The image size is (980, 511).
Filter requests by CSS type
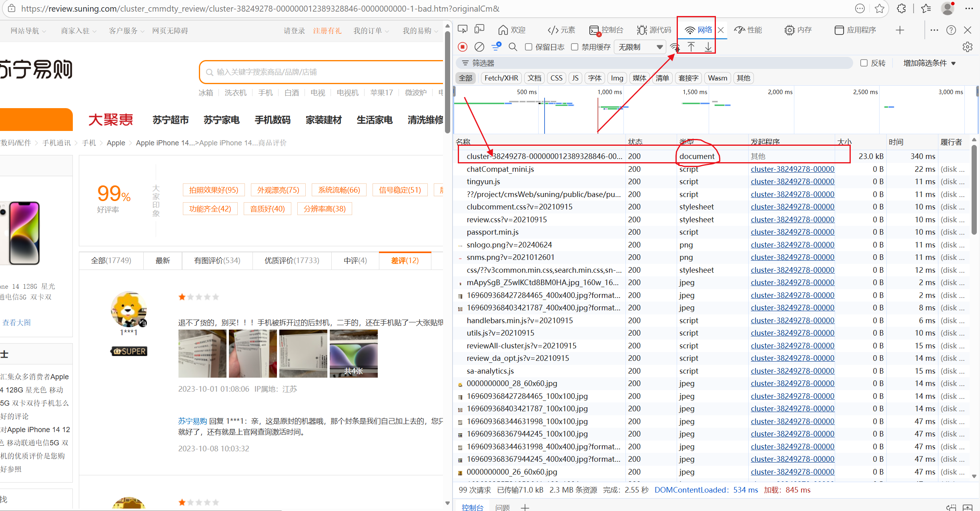tap(556, 78)
